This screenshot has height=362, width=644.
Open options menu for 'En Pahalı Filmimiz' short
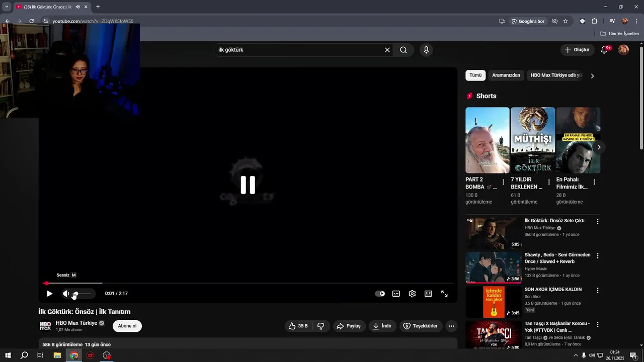(594, 183)
